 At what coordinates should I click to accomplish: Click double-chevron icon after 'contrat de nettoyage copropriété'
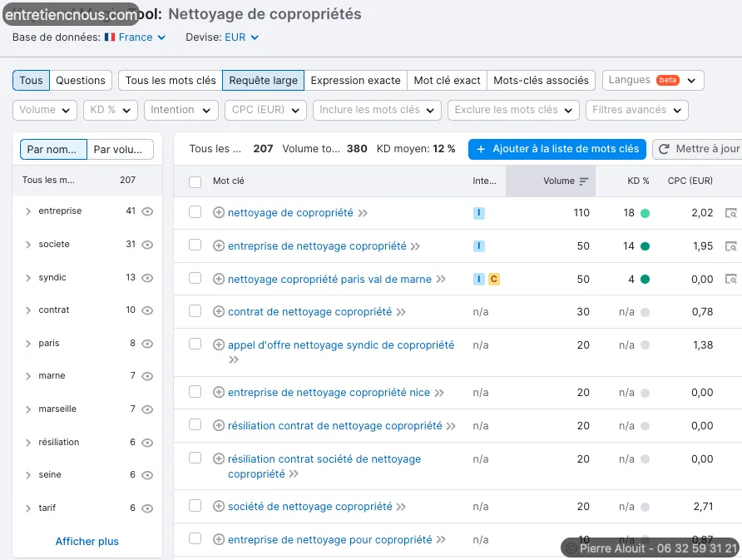pyautogui.click(x=401, y=312)
